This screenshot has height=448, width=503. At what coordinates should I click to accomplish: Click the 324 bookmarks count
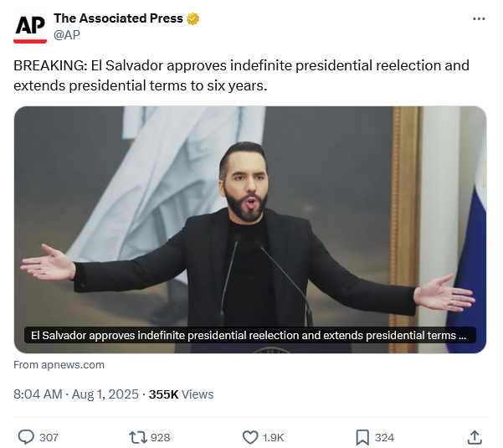tap(384, 437)
